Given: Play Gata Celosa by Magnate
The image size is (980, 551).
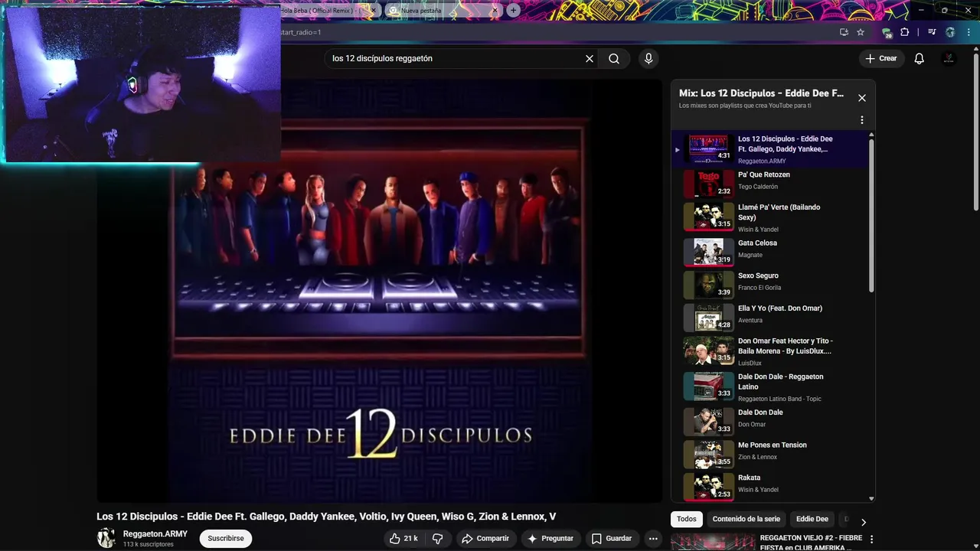Looking at the screenshot, I should click(x=769, y=251).
